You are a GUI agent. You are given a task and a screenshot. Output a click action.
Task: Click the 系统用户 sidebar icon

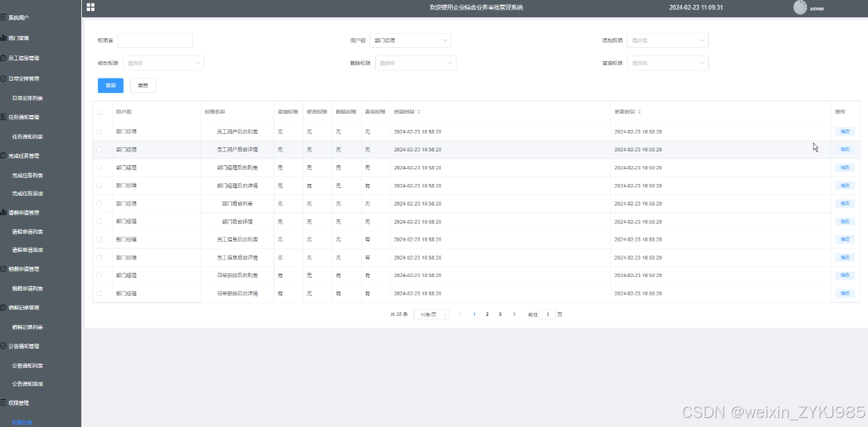(3, 17)
